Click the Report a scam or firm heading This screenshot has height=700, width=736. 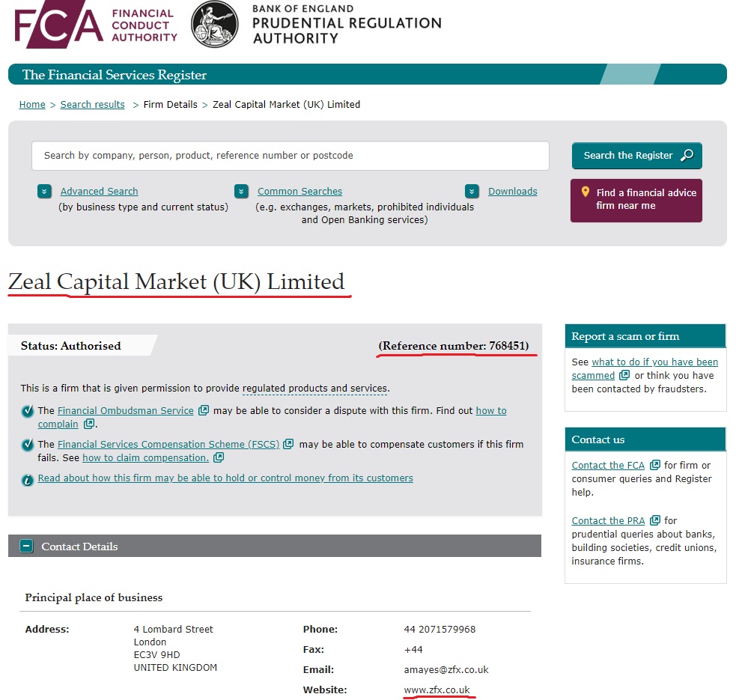click(x=625, y=336)
